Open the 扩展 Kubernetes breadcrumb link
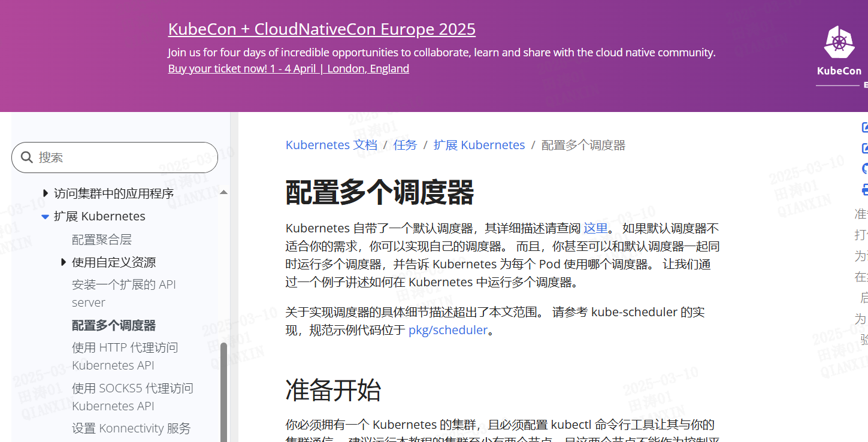The image size is (868, 442). click(x=479, y=145)
